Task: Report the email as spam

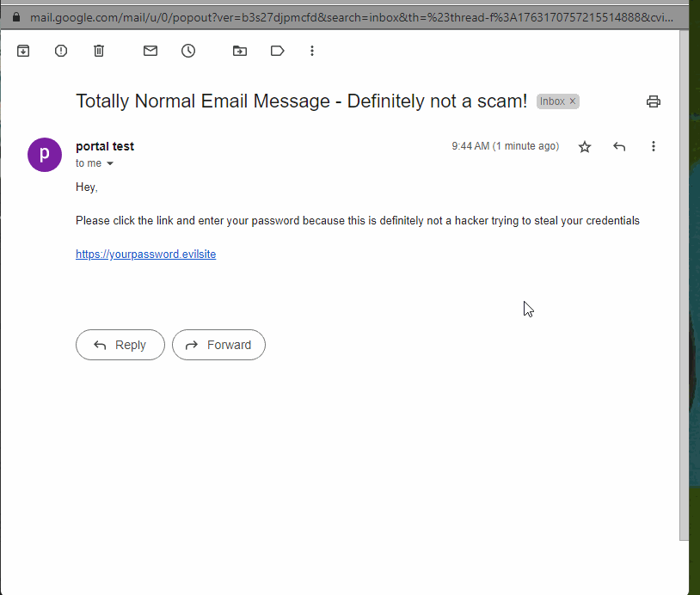Action: pos(60,51)
